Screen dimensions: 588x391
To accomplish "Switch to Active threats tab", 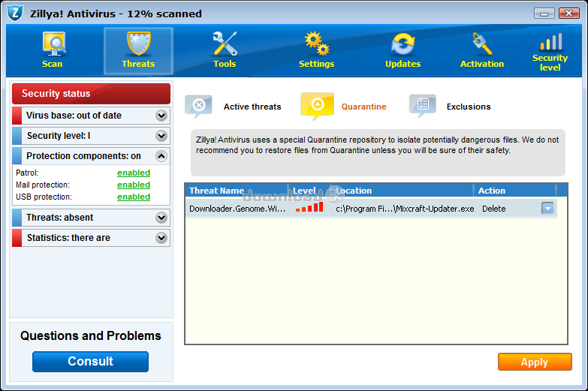I will pyautogui.click(x=252, y=107).
